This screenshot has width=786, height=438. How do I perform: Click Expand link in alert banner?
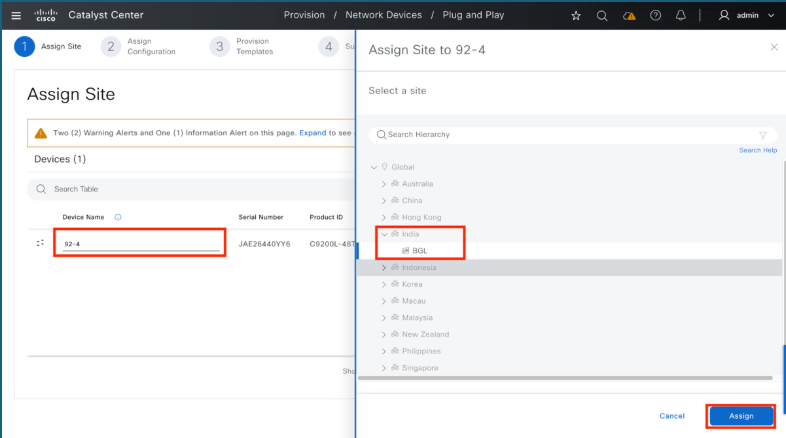(x=313, y=133)
